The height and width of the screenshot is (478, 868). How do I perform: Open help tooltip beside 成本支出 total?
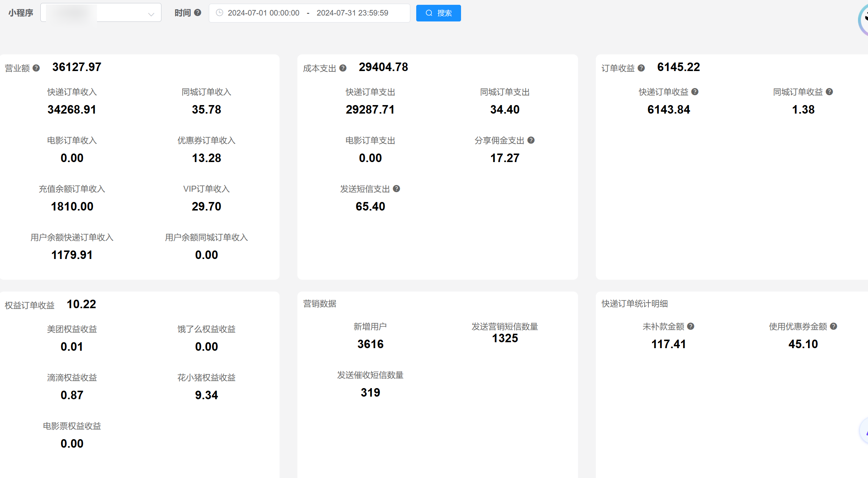(343, 68)
